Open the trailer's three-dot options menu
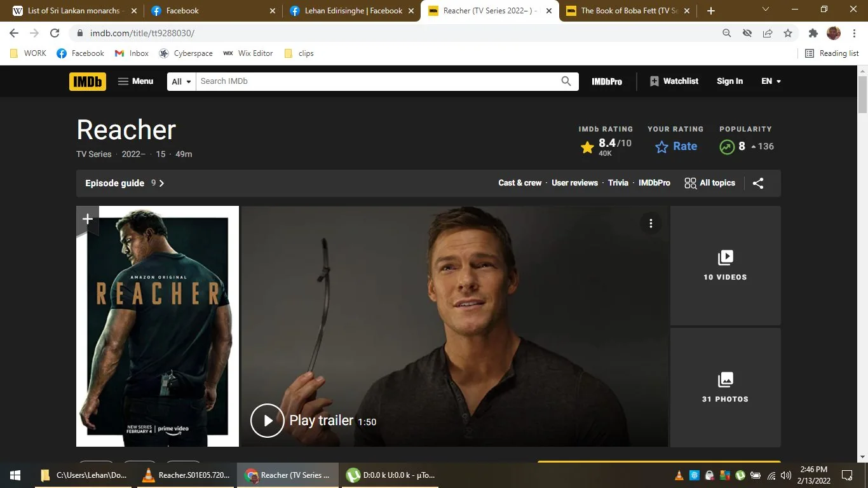 [x=651, y=223]
